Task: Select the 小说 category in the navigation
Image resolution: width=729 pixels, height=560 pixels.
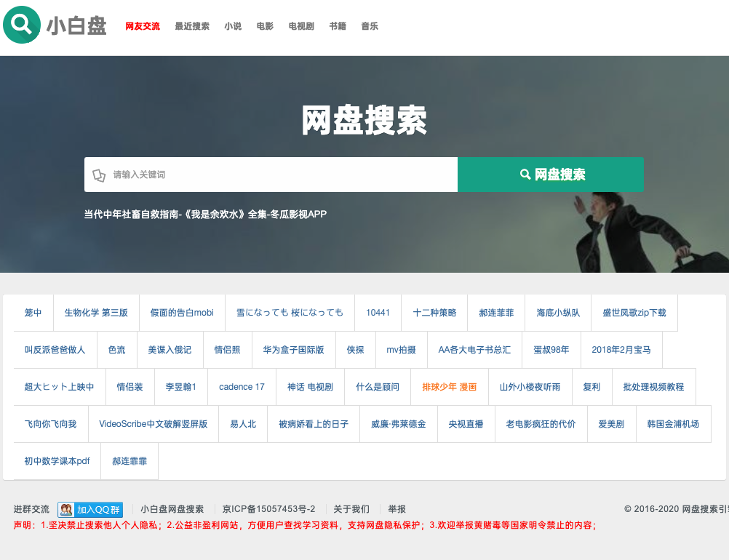Action: click(232, 26)
